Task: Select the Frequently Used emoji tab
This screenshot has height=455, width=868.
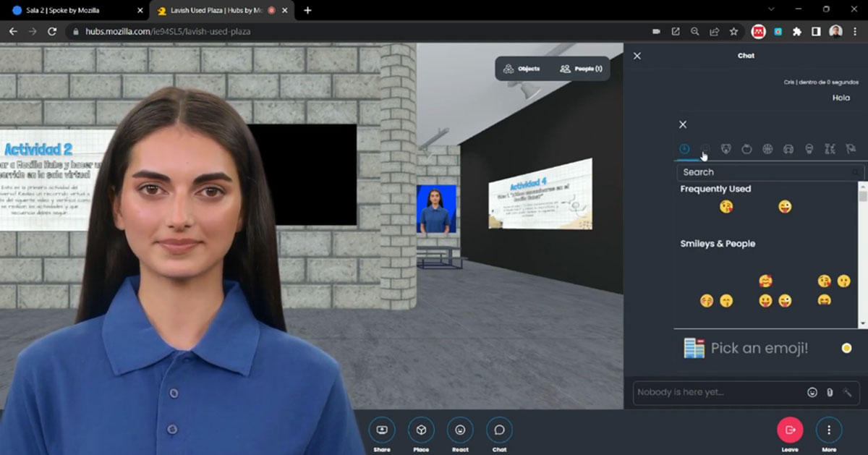Action: point(684,149)
